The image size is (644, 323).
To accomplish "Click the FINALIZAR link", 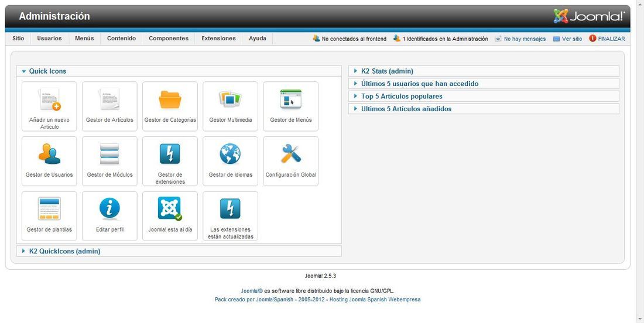I will click(612, 39).
